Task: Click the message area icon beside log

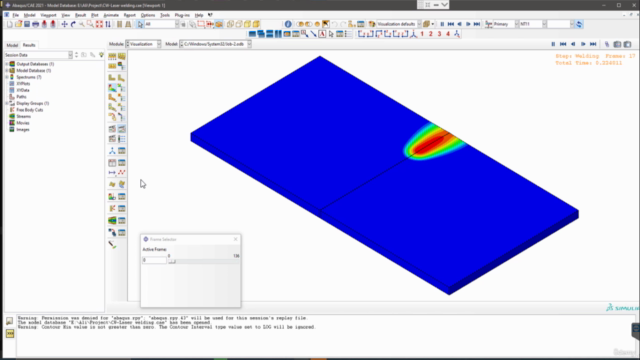Action: point(9,321)
